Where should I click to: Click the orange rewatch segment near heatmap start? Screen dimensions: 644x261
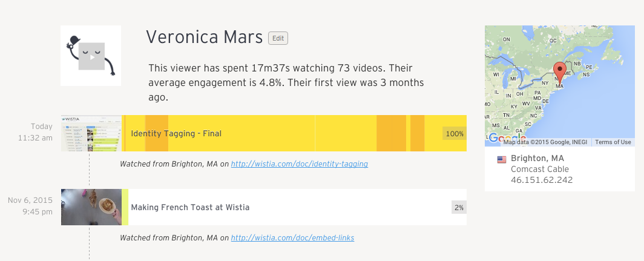pos(156,133)
